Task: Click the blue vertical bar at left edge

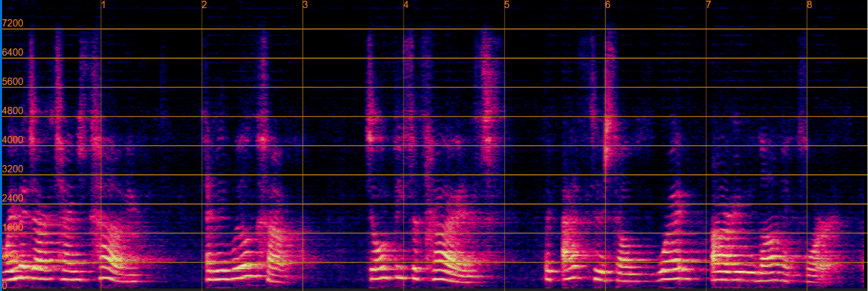Action: pyautogui.click(x=1, y=145)
